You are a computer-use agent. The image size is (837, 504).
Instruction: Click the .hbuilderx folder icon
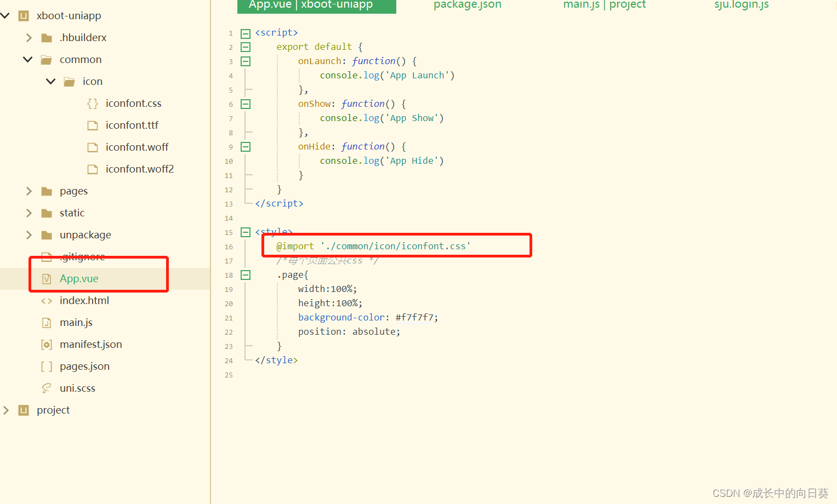click(47, 38)
